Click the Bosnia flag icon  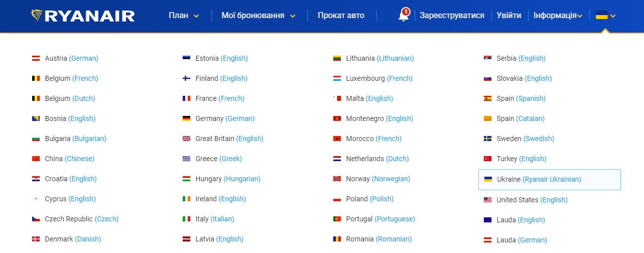point(36,118)
